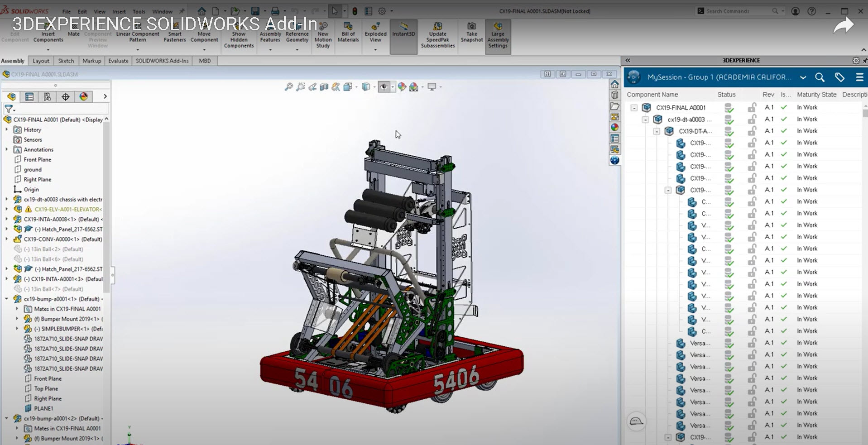The width and height of the screenshot is (868, 445).
Task: Open the DimXpertManager tab icon
Action: [66, 96]
